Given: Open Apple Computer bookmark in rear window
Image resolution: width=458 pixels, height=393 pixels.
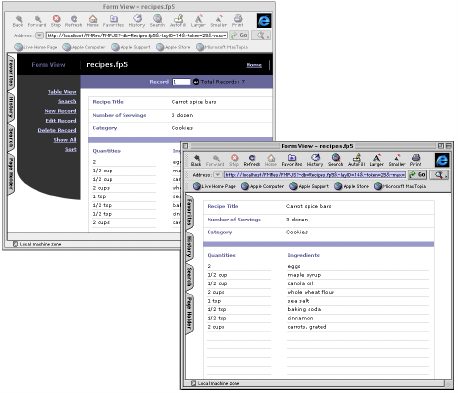Looking at the screenshot, I should [84, 47].
